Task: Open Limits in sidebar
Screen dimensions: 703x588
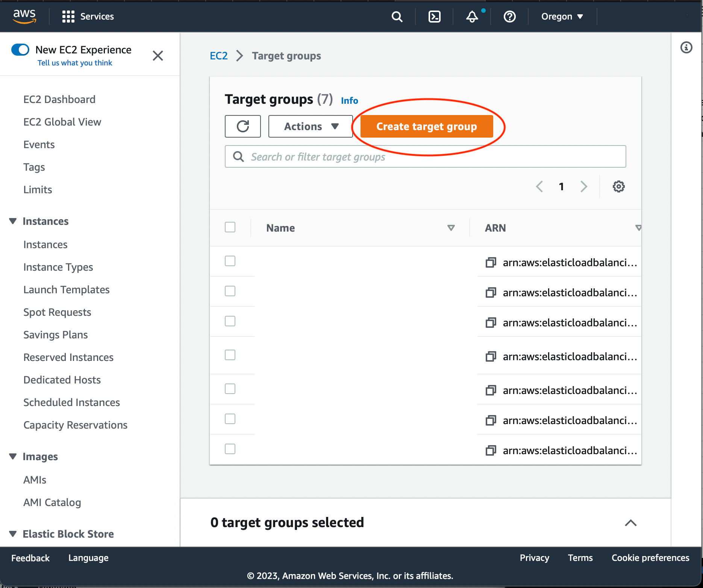Action: click(38, 189)
